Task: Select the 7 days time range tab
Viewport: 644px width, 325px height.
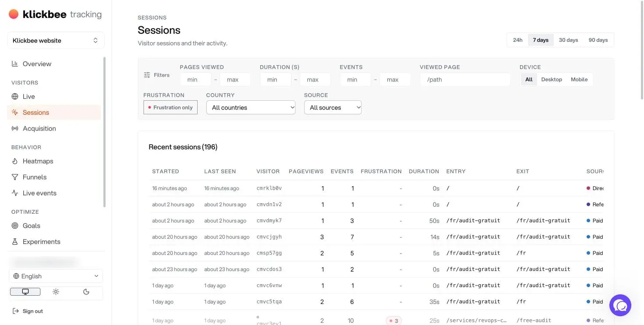Action: tap(541, 40)
